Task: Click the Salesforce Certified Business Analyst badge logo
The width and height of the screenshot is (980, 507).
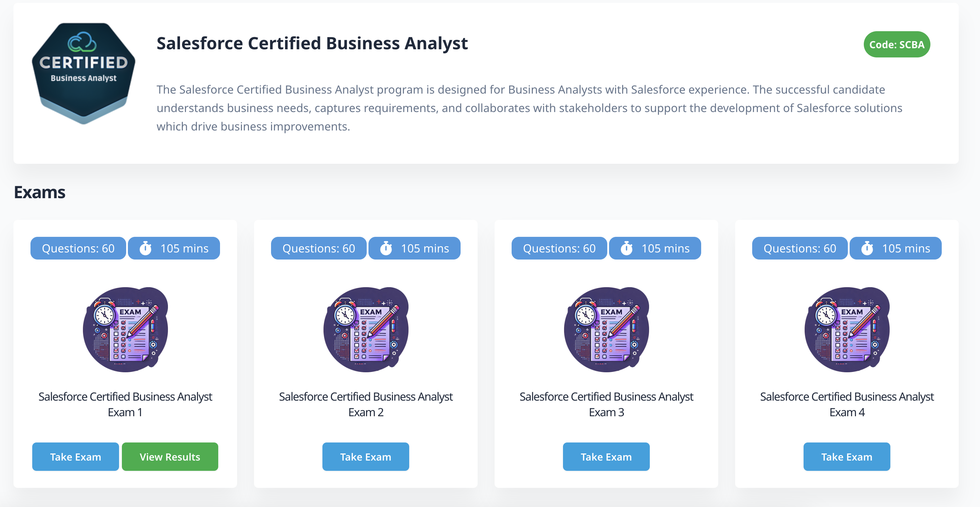Action: 83,73
